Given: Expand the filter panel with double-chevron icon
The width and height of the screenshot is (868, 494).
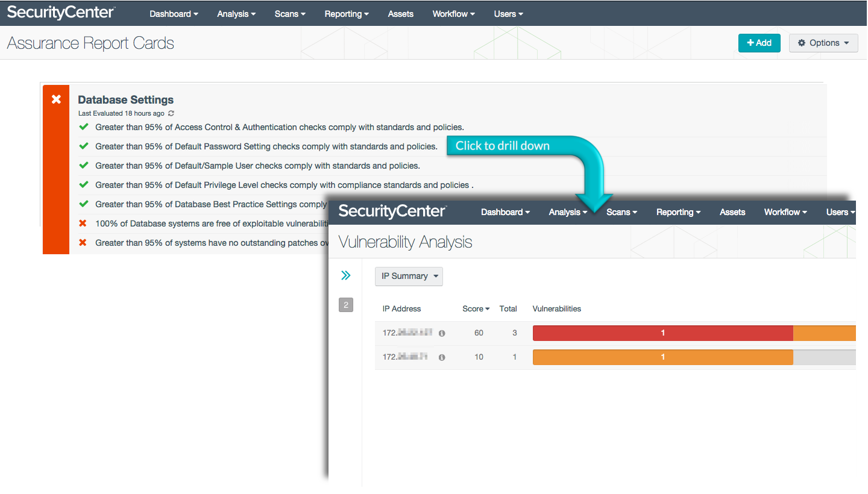Looking at the screenshot, I should pos(345,275).
